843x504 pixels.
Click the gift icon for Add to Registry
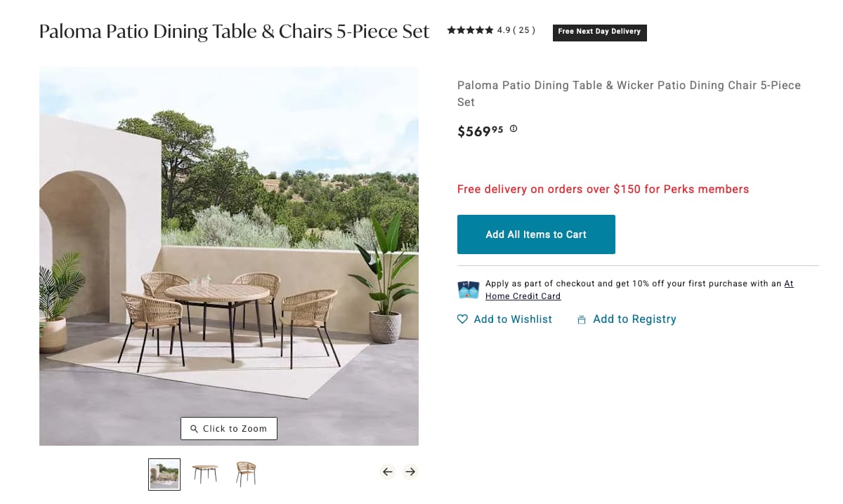tap(582, 320)
